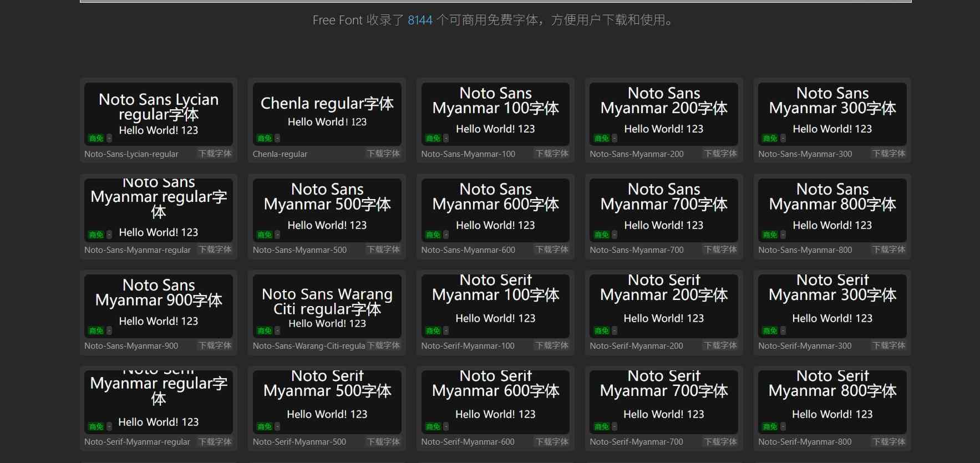Download the Noto-Serif-Myanmar-700 font
This screenshot has width=980, height=463.
[x=720, y=442]
